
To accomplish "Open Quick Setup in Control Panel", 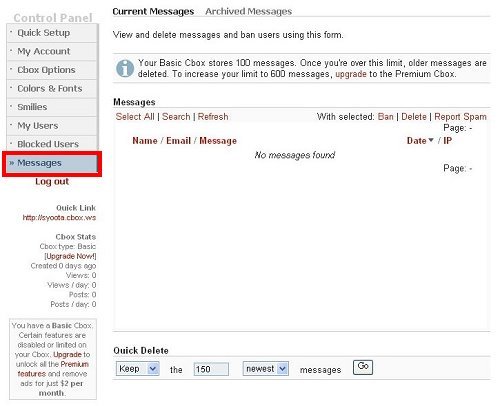I will tap(52, 33).
